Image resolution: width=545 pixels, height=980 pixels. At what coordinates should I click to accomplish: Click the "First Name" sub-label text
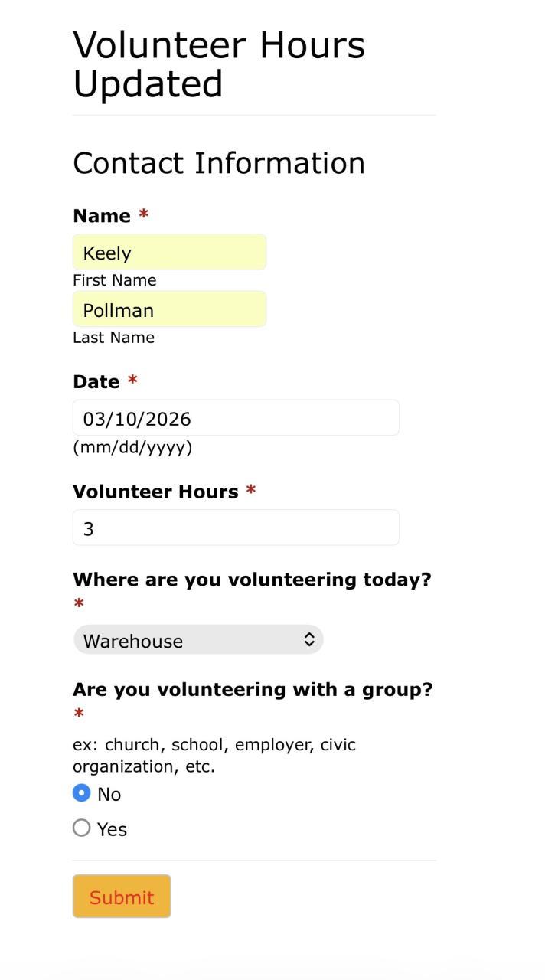115,280
